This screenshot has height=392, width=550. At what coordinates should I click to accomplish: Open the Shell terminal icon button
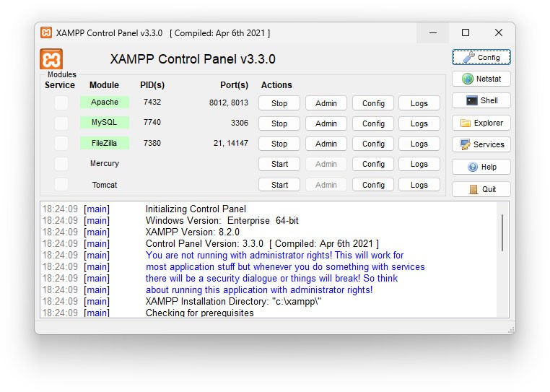click(481, 100)
